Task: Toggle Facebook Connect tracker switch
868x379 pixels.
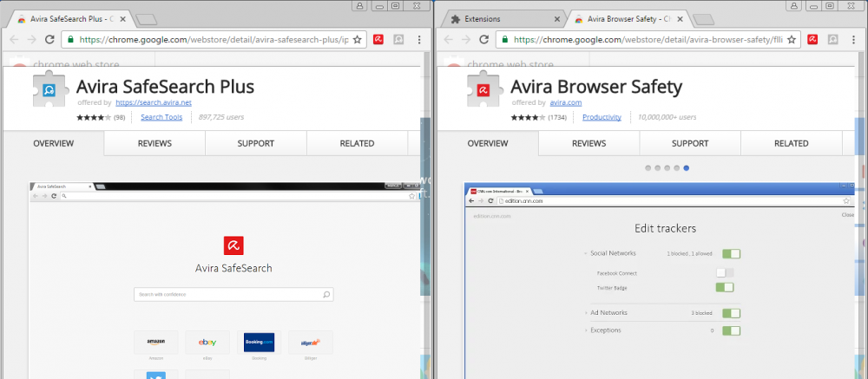Action: point(725,273)
